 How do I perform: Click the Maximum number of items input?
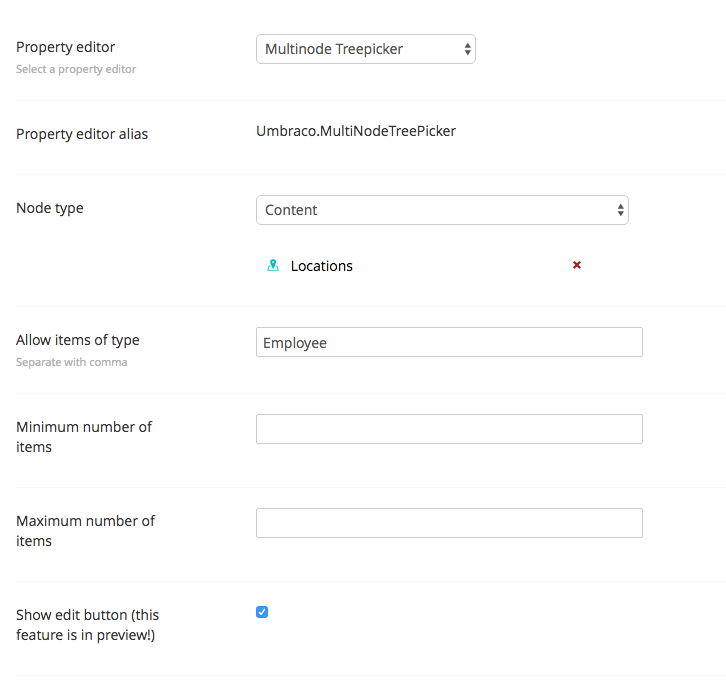point(449,523)
